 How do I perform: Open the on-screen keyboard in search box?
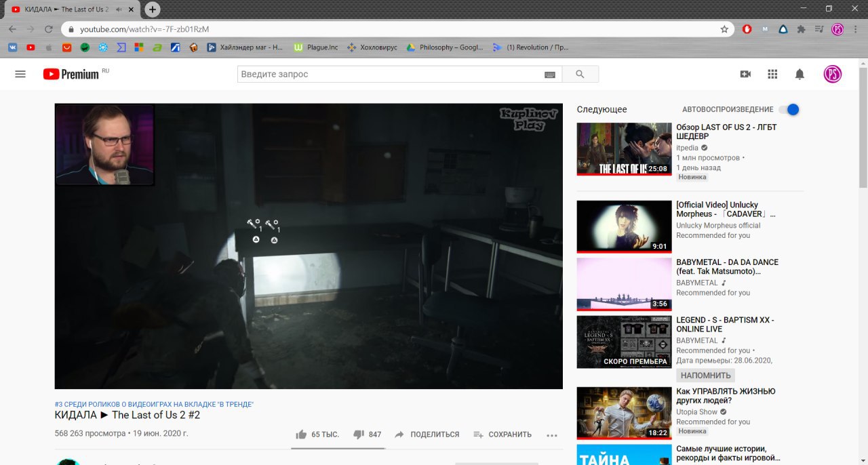coord(550,75)
